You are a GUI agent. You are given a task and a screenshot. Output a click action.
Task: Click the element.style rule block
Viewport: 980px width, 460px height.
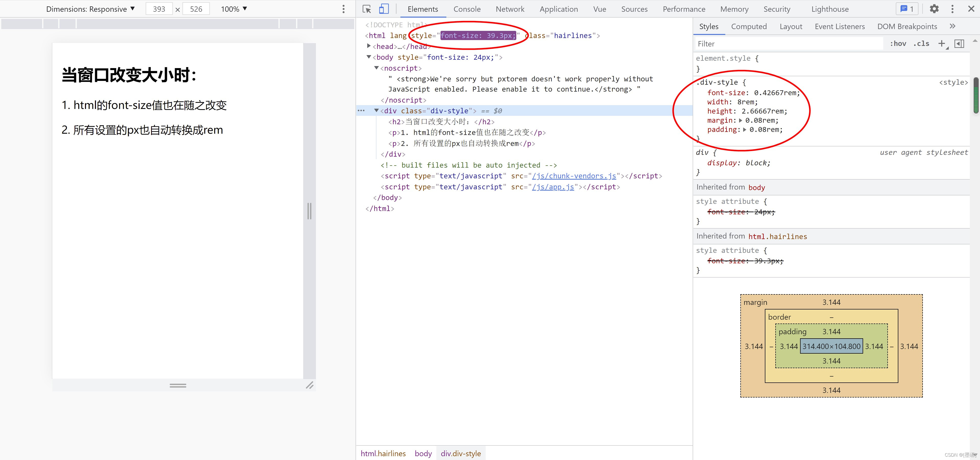coord(831,64)
